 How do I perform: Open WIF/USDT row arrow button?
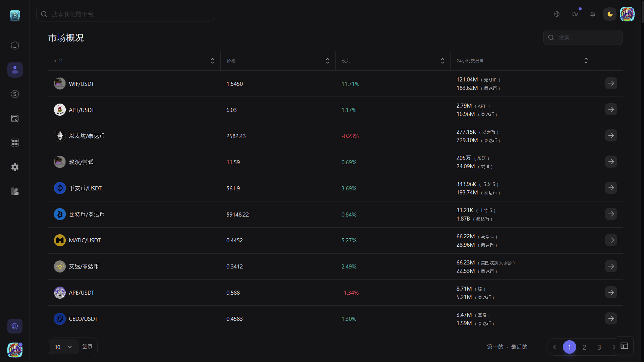611,83
